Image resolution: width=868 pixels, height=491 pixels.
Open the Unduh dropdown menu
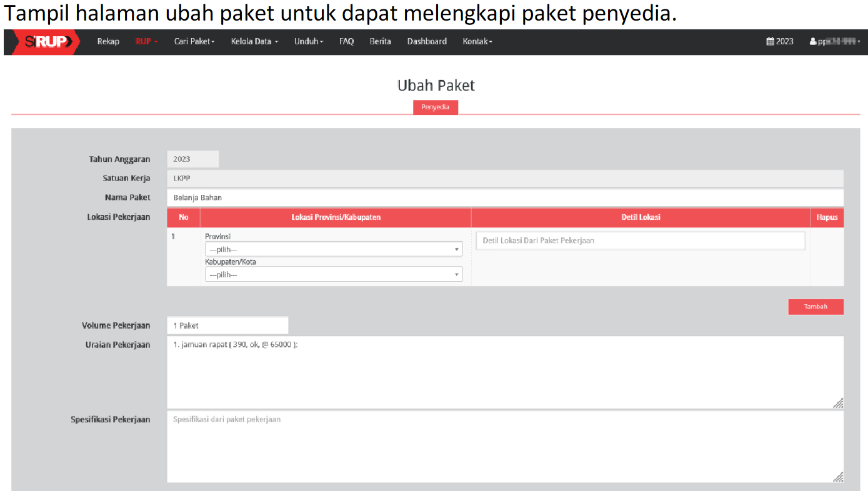tap(309, 42)
